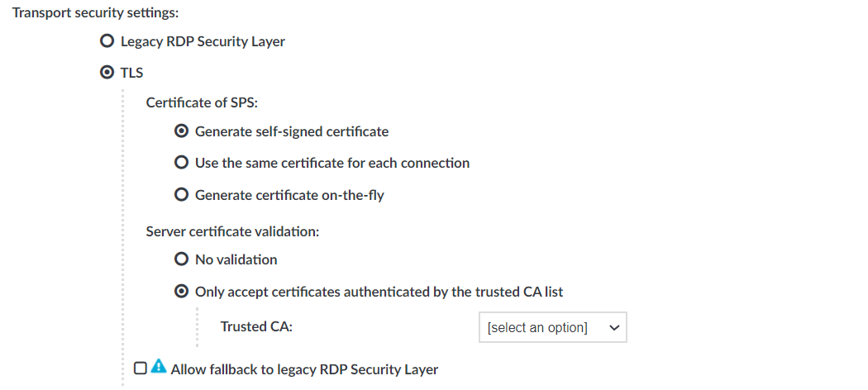Click the Trusted CA field label
868x390 pixels.
(256, 326)
